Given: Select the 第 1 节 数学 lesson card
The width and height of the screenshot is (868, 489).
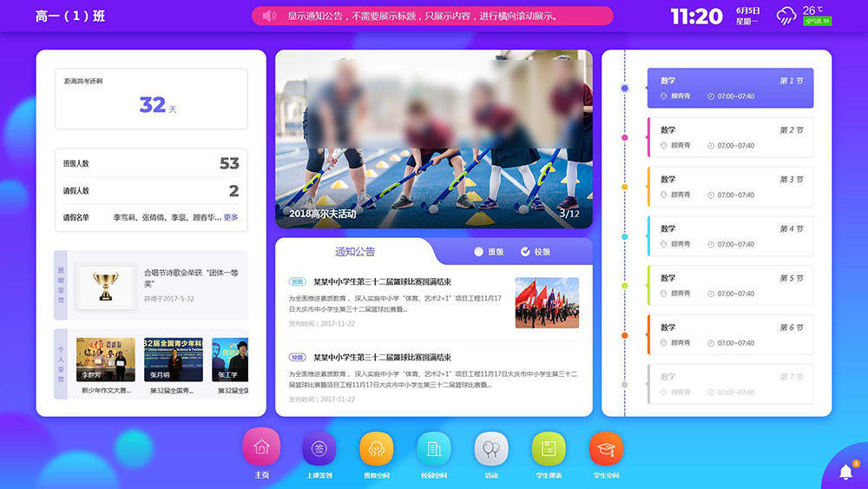Looking at the screenshot, I should (x=730, y=88).
